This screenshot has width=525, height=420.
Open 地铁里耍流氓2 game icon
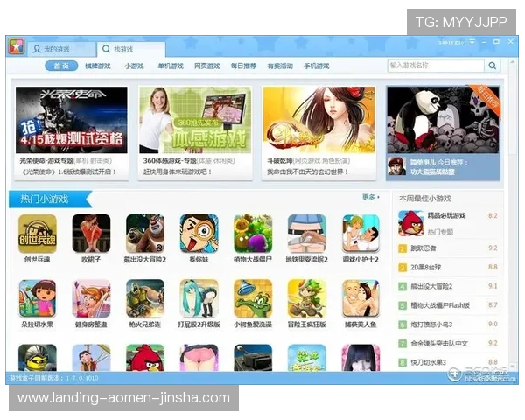pos(307,234)
